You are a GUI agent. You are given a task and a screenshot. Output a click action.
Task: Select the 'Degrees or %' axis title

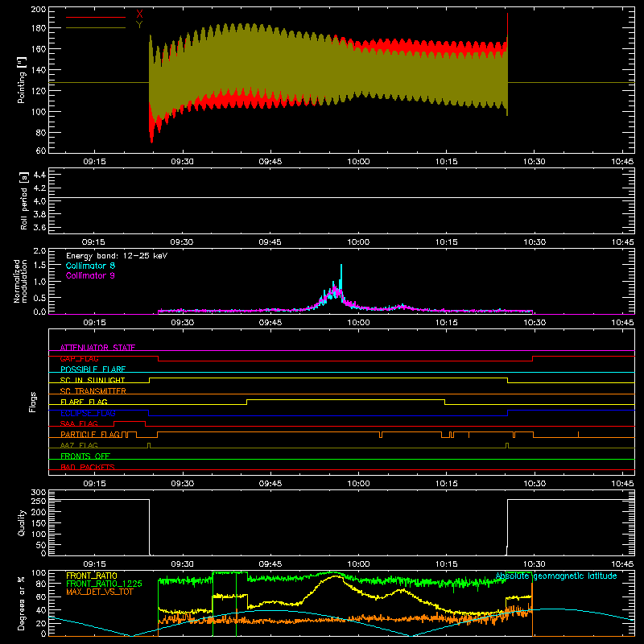pyautogui.click(x=22, y=603)
